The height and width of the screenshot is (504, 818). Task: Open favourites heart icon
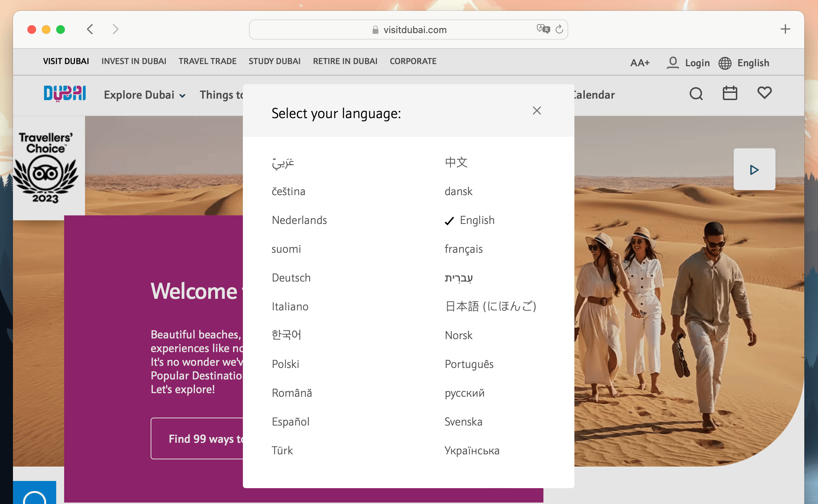(764, 93)
